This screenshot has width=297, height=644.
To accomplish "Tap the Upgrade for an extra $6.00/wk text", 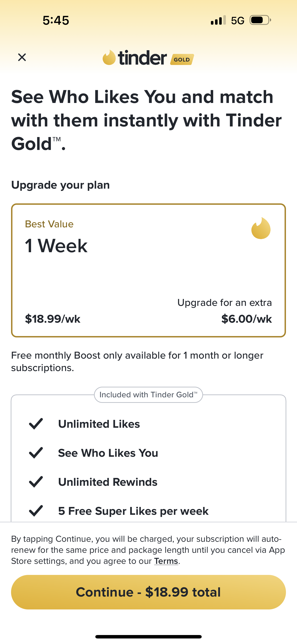I will pyautogui.click(x=224, y=311).
